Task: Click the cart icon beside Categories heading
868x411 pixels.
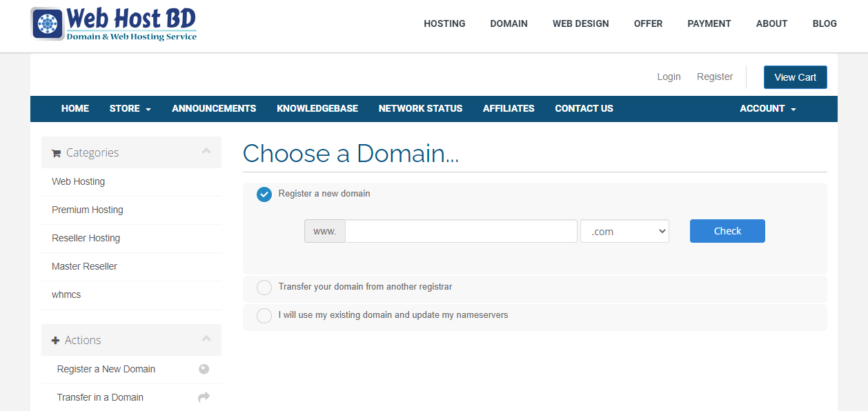Action: tap(56, 152)
